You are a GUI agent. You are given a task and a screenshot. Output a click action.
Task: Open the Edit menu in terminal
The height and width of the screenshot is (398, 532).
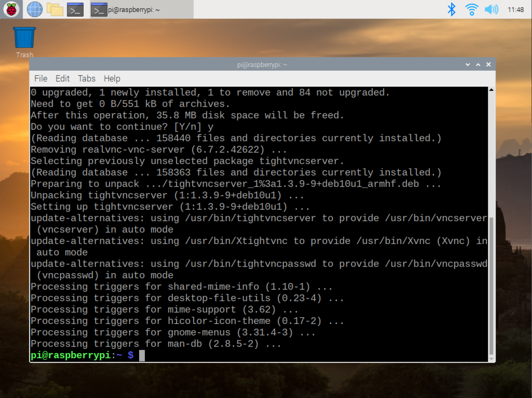pos(63,78)
